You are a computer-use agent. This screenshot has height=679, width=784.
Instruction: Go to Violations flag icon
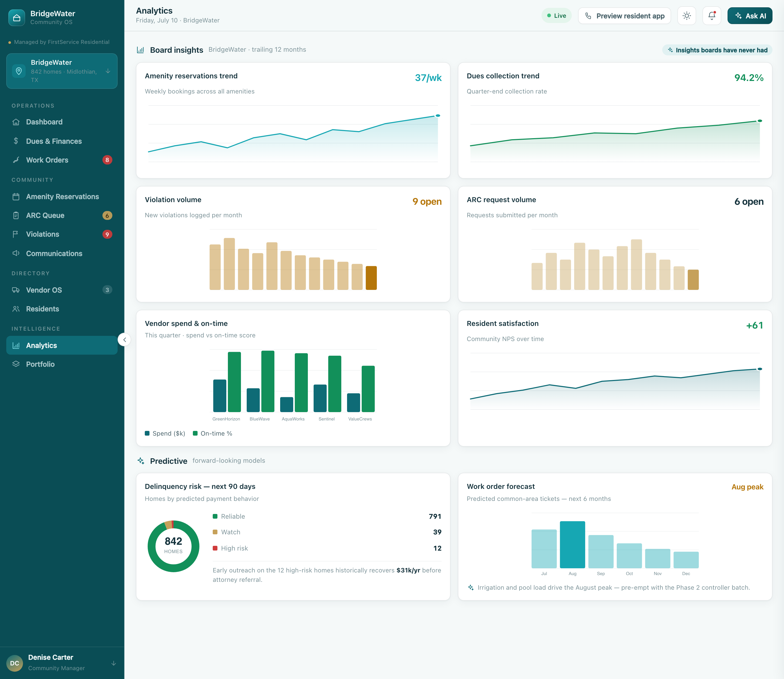click(x=16, y=234)
